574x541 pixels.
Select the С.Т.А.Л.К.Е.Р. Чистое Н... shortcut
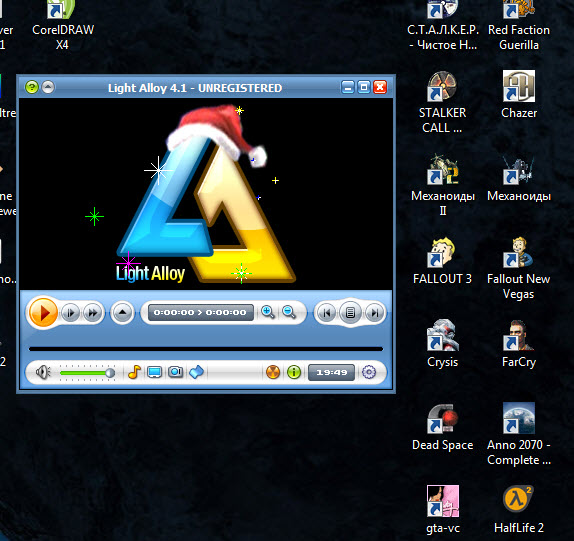tap(443, 26)
